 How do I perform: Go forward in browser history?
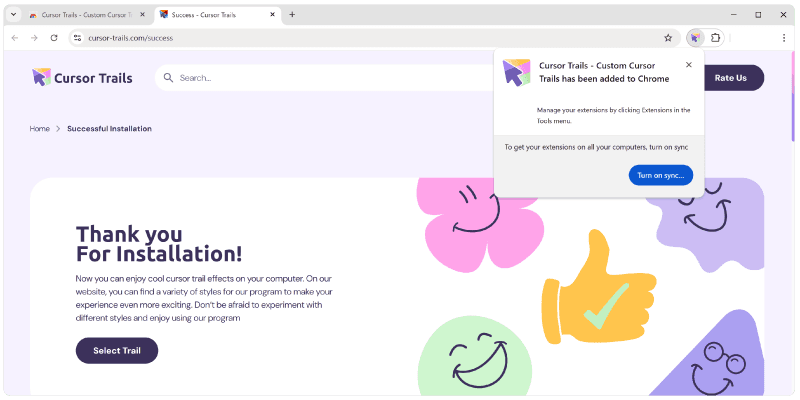click(34, 38)
